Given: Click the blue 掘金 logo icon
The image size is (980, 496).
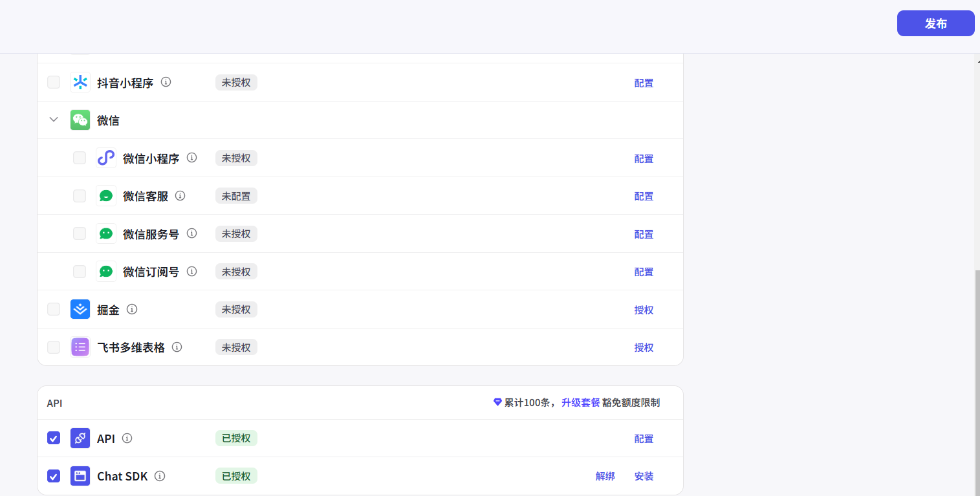Looking at the screenshot, I should [80, 309].
